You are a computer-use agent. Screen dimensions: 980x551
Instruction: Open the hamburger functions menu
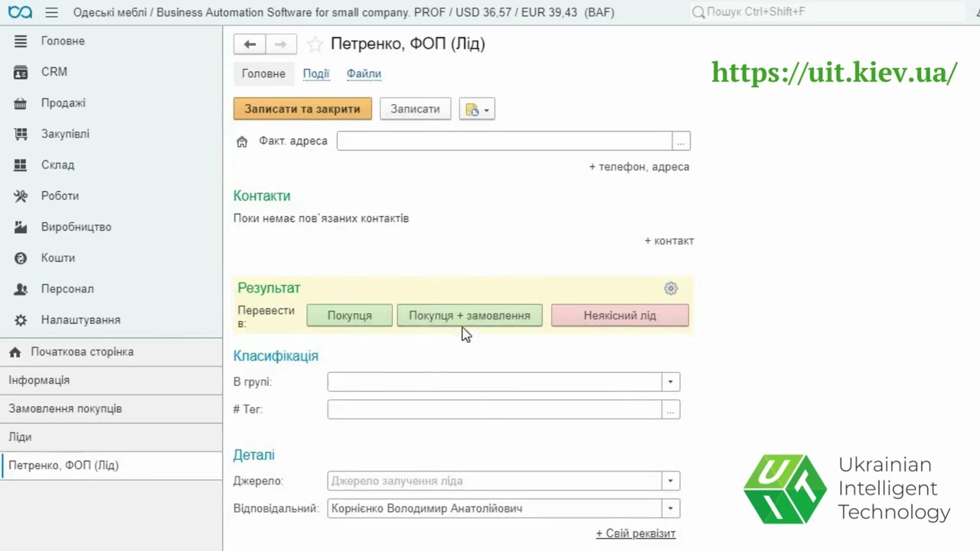[51, 12]
